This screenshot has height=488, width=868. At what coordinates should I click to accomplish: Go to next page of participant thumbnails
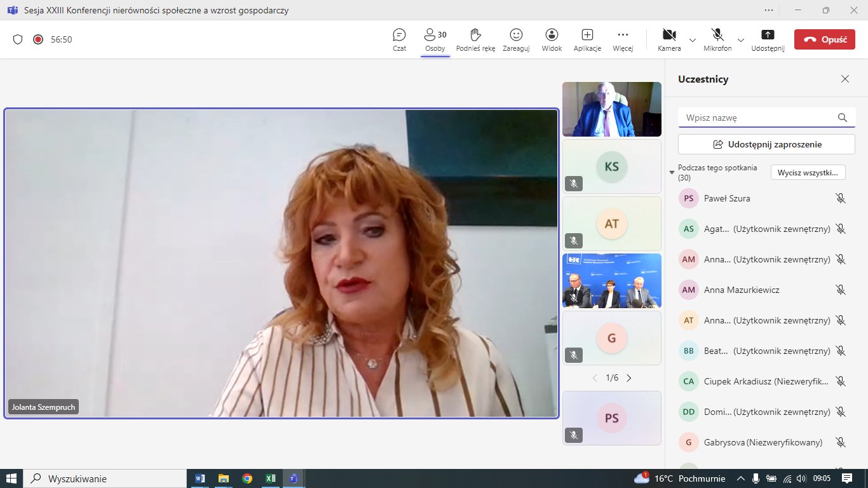(x=629, y=378)
